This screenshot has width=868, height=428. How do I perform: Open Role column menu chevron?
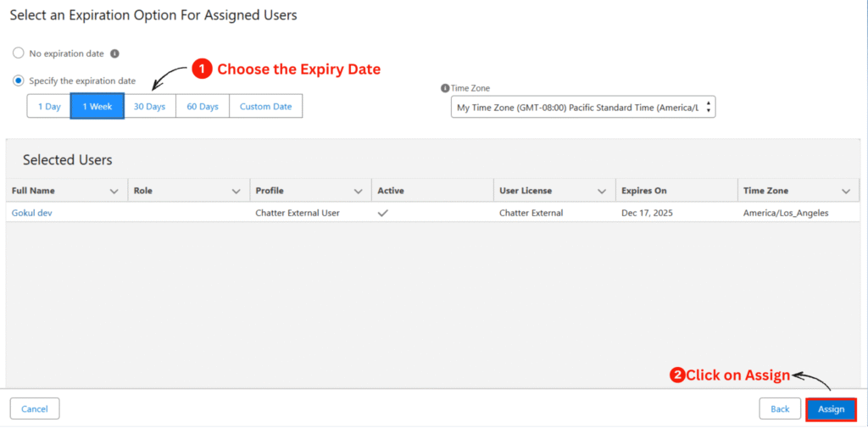click(236, 191)
